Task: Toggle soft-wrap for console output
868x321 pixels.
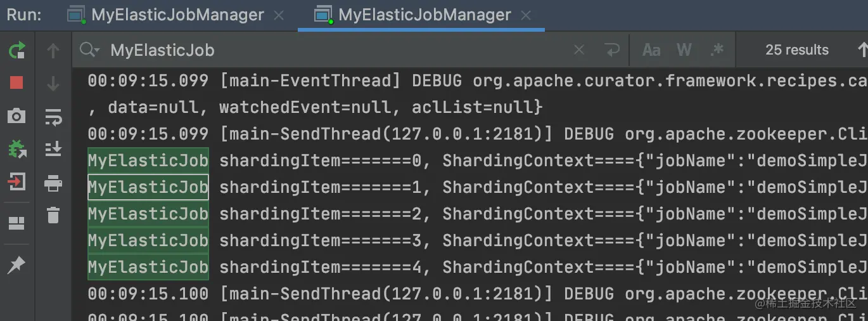Action: click(53, 117)
